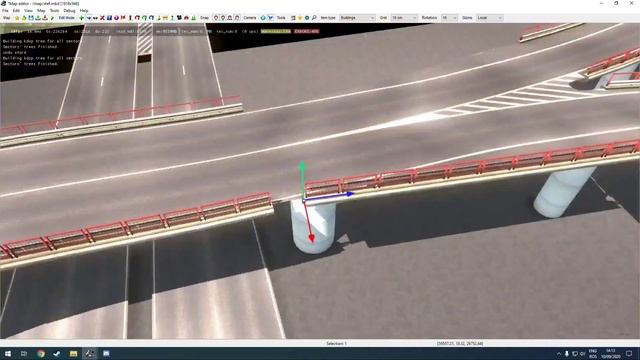Click the yellow sun tool icon
Screen dimensions: 640x360
[x=300, y=18]
